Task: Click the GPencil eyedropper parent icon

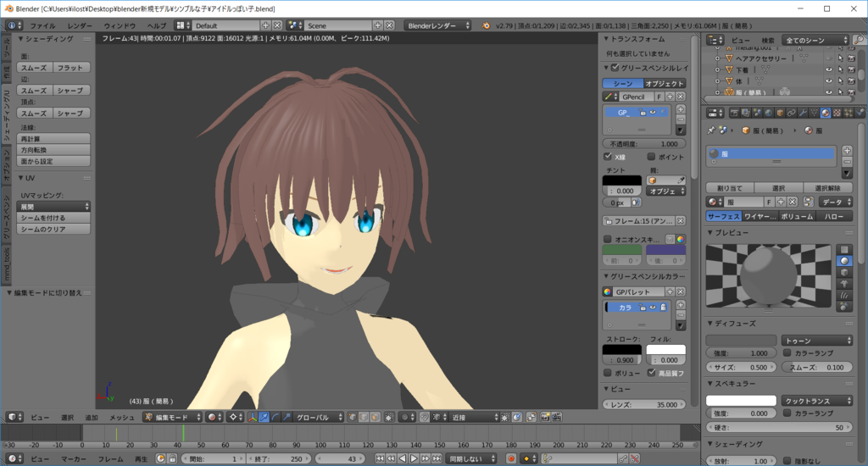Action: (681, 180)
